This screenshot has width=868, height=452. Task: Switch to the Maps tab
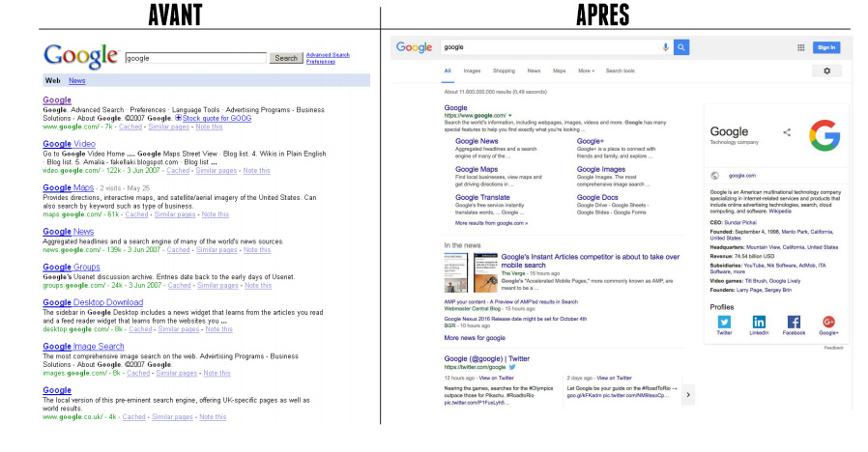click(x=559, y=71)
